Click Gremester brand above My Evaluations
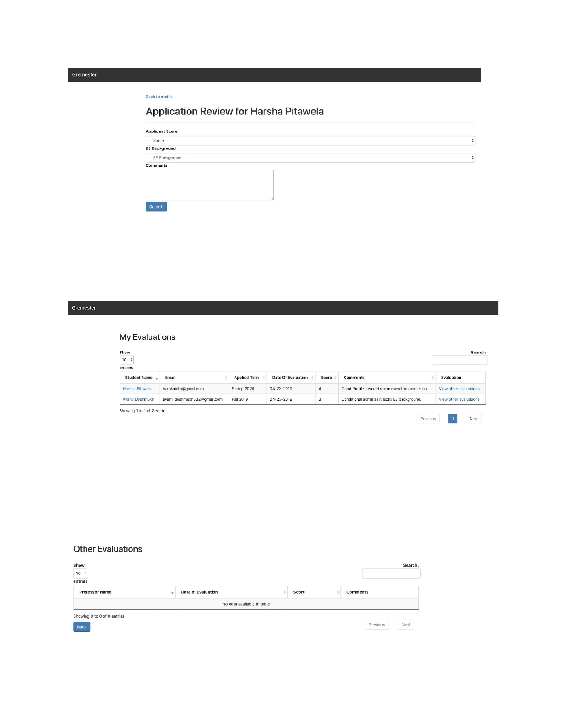Viewport: 563px width, 728px height. pos(84,308)
